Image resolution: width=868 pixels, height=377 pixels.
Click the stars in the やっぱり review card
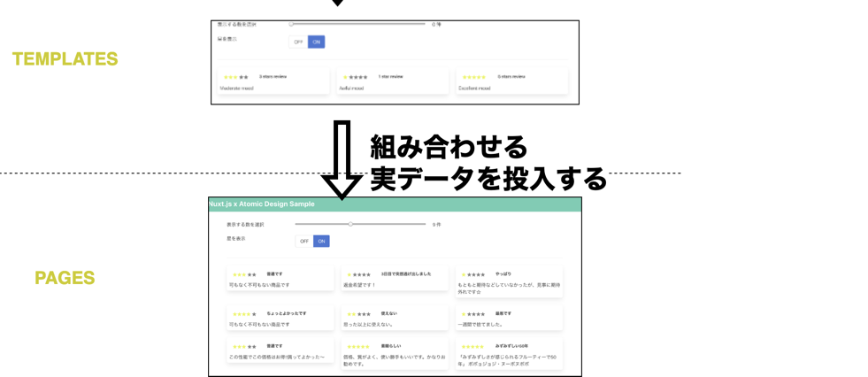[473, 274]
